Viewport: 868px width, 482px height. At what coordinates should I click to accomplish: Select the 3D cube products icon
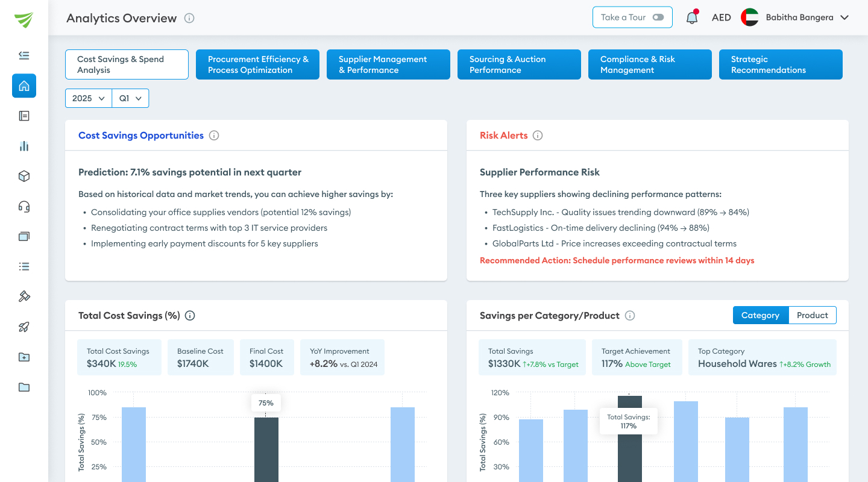tap(24, 176)
